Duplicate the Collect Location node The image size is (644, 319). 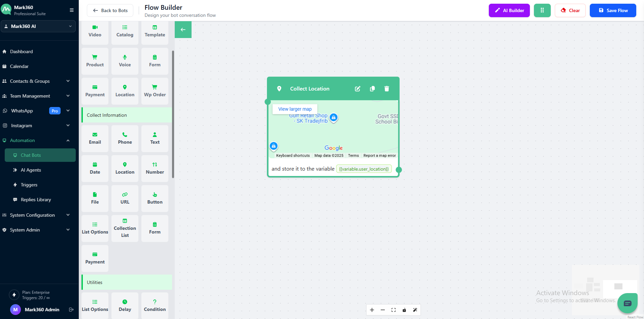pyautogui.click(x=372, y=89)
